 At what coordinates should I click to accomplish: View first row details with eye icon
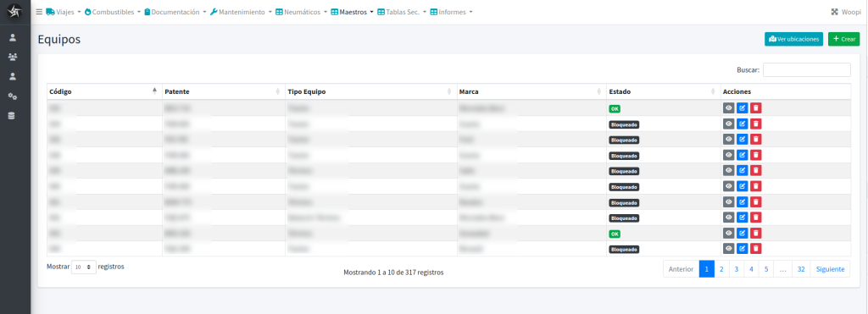tap(728, 108)
